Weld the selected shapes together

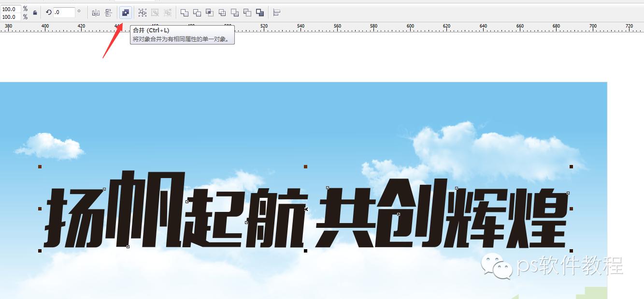(184, 12)
